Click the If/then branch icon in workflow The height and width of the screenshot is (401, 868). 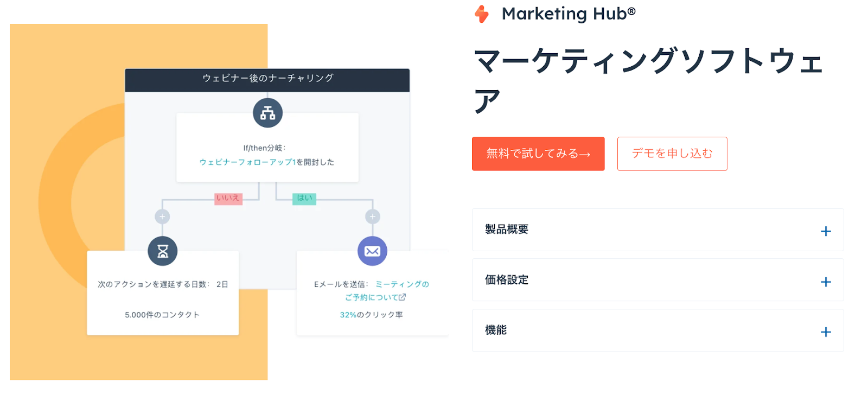coord(268,113)
